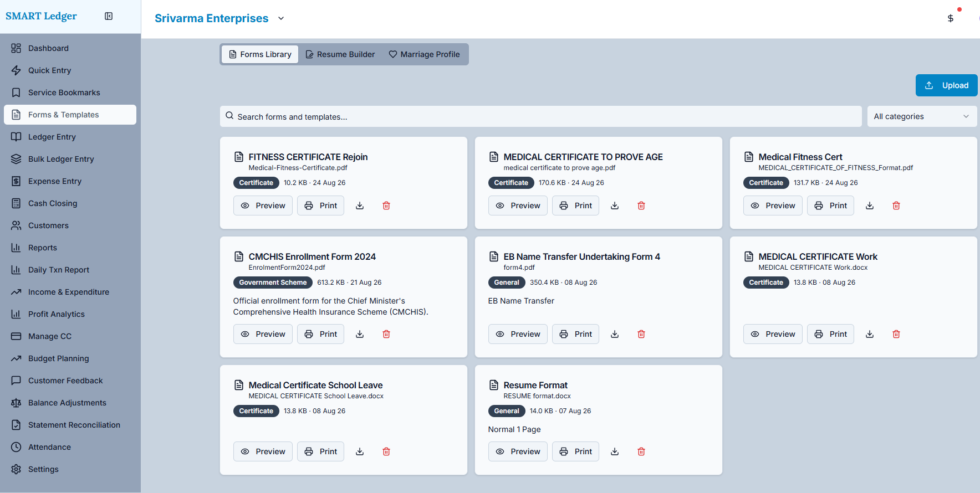
Task: Click the Upload button
Action: pos(946,85)
